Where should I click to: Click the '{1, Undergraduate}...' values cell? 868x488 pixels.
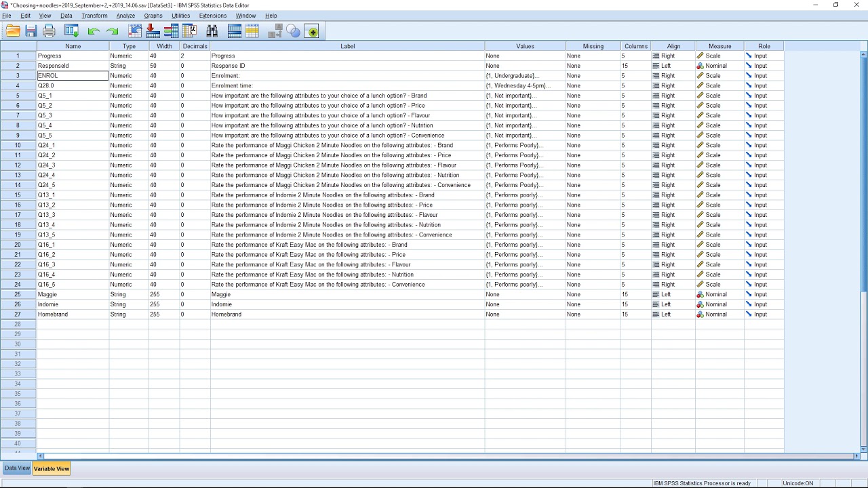(525, 76)
